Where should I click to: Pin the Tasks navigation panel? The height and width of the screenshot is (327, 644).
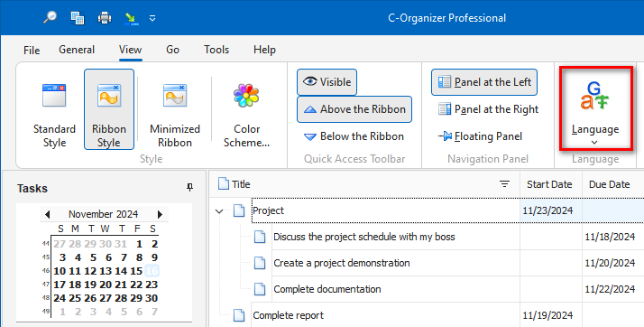tap(189, 188)
